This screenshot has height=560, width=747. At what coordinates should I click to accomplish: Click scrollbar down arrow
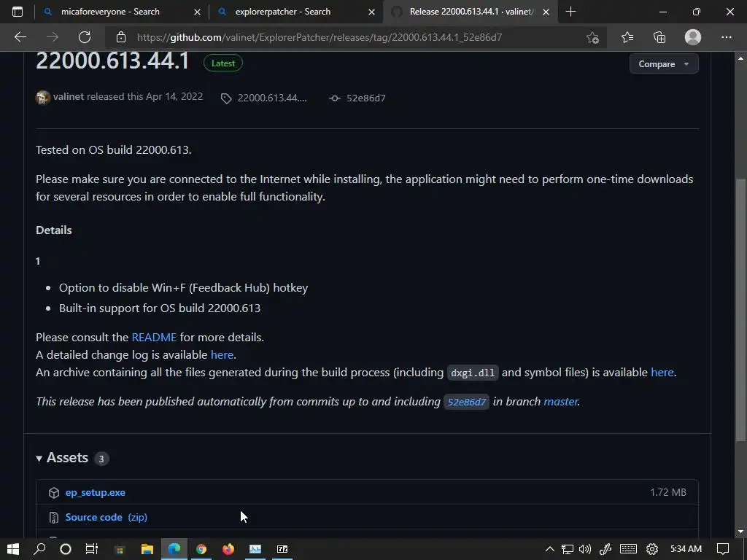pyautogui.click(x=741, y=532)
